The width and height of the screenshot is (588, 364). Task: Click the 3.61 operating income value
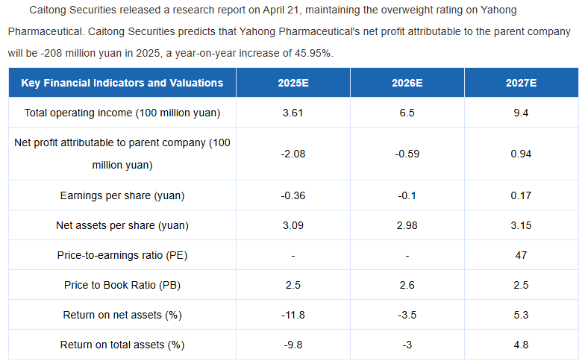[293, 113]
